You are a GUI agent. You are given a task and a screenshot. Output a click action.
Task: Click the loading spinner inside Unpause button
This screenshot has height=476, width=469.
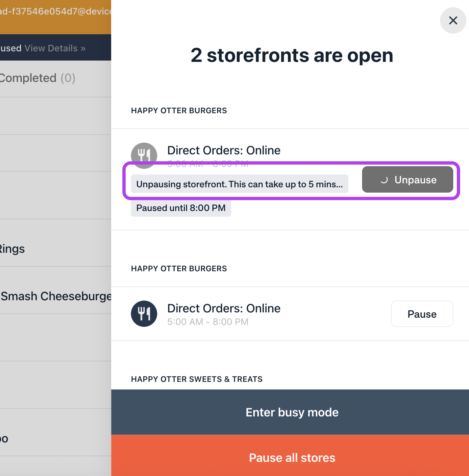pos(384,180)
